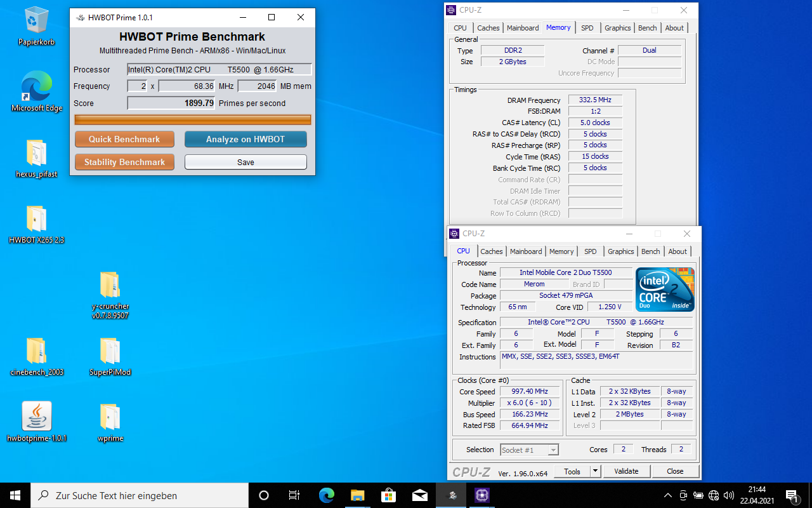Screen dimensions: 812x508
Task: Start the Stability Benchmark
Action: [124, 162]
